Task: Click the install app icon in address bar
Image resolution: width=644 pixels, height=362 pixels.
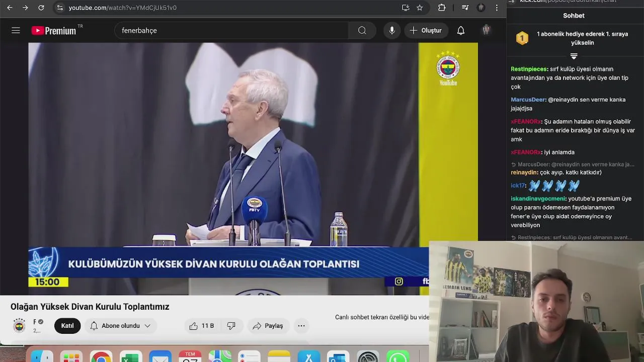Action: click(x=406, y=8)
